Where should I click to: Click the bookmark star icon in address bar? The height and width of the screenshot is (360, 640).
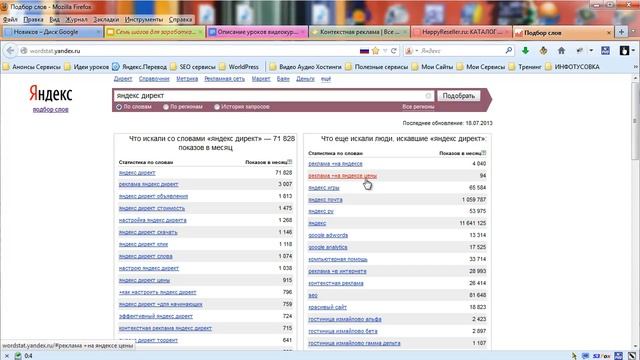pyautogui.click(x=376, y=51)
